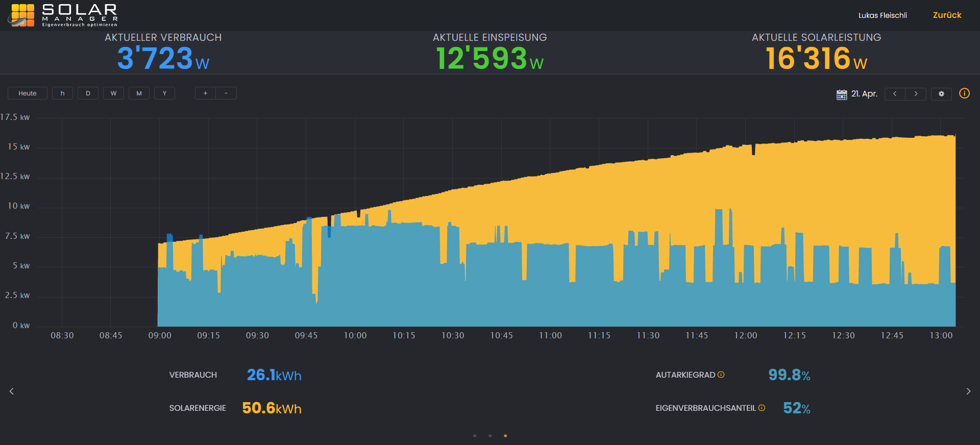
Task: Select second carousel page dot
Action: pyautogui.click(x=490, y=436)
